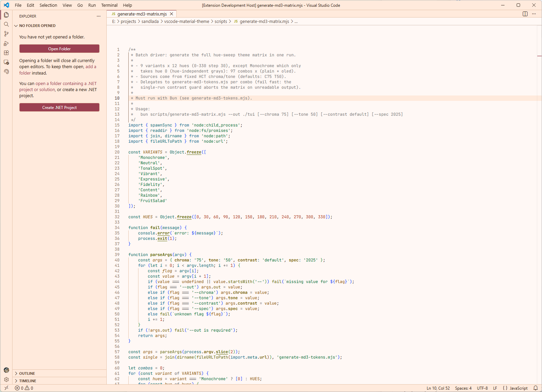Follow the 'open a folder containing a .NET project' link
The image size is (542, 392).
click(58, 86)
